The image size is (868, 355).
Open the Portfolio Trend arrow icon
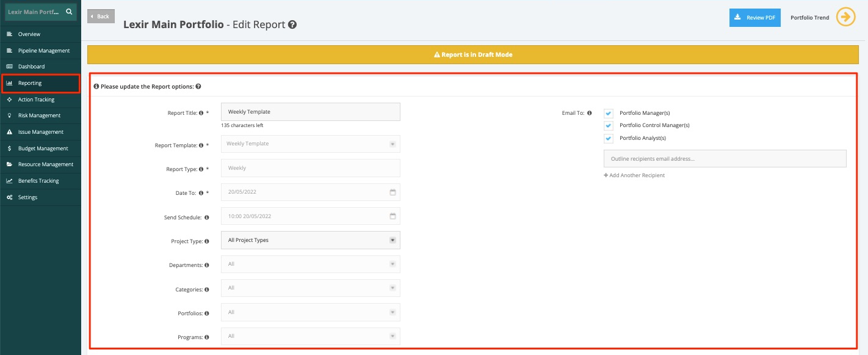[x=845, y=17]
